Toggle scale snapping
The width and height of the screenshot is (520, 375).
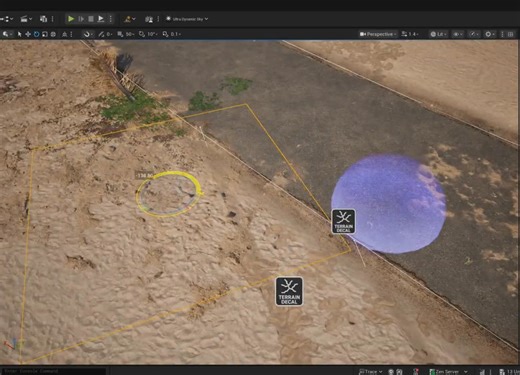pyautogui.click(x=165, y=34)
